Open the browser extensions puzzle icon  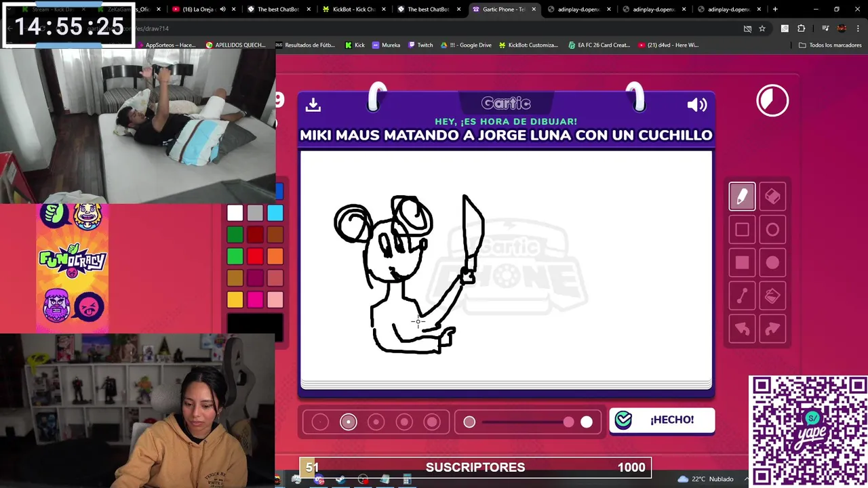pos(801,28)
